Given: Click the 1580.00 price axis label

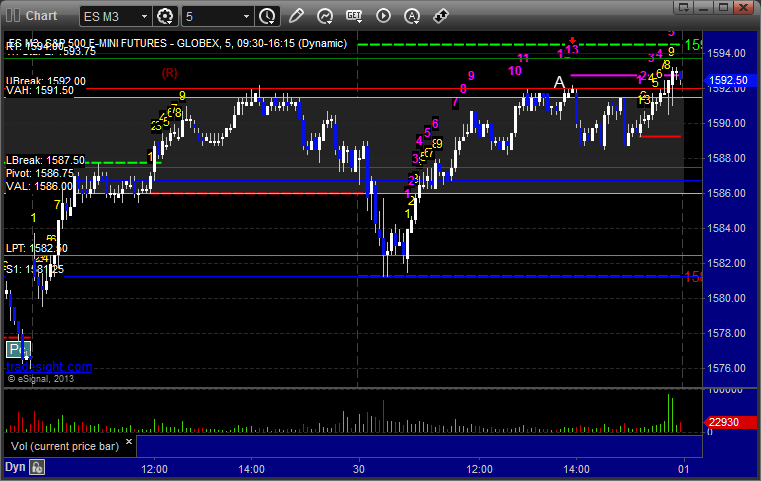Looking at the screenshot, I should coord(727,298).
